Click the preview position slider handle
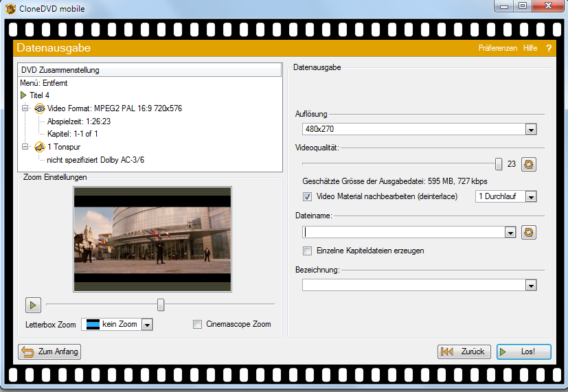This screenshot has width=568, height=392. (161, 305)
